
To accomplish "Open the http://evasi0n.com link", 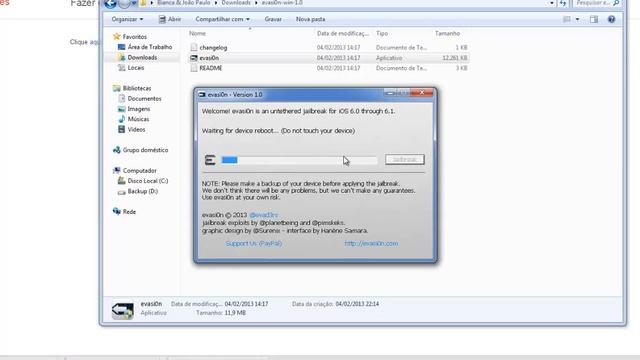I will [371, 243].
